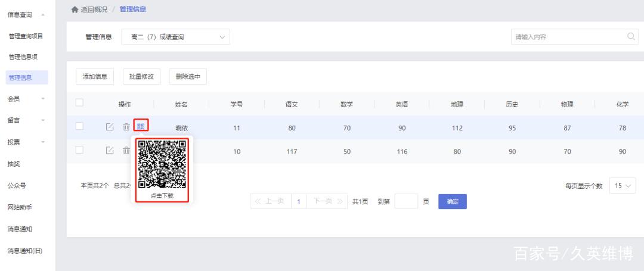Click the 地理 score 112
This screenshot has width=644, height=271.
tap(457, 128)
